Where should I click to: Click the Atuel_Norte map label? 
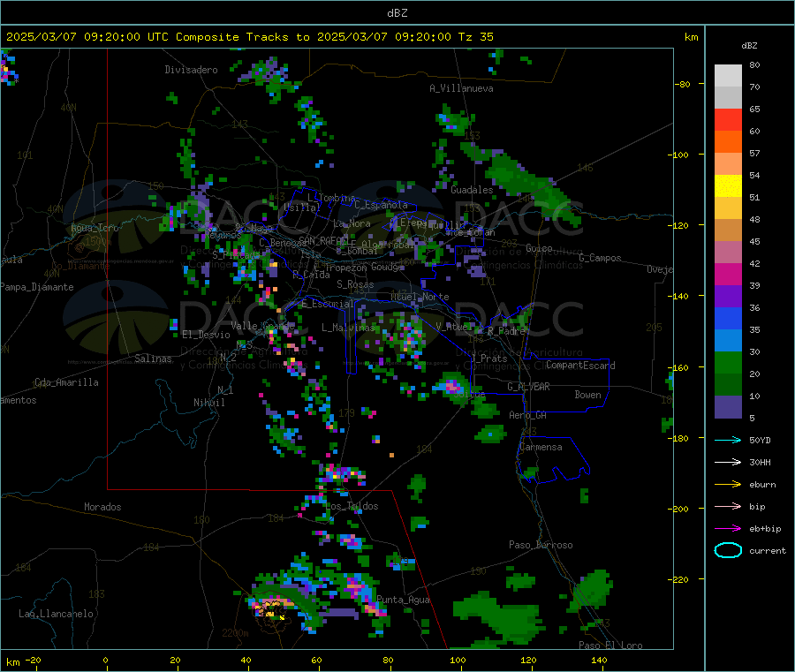pyautogui.click(x=420, y=297)
